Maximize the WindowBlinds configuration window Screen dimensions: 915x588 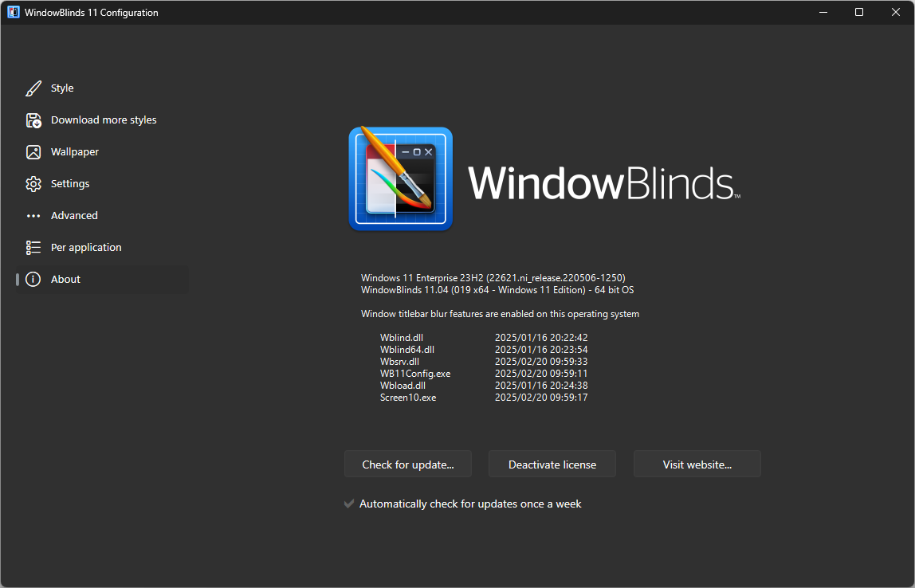(x=859, y=12)
